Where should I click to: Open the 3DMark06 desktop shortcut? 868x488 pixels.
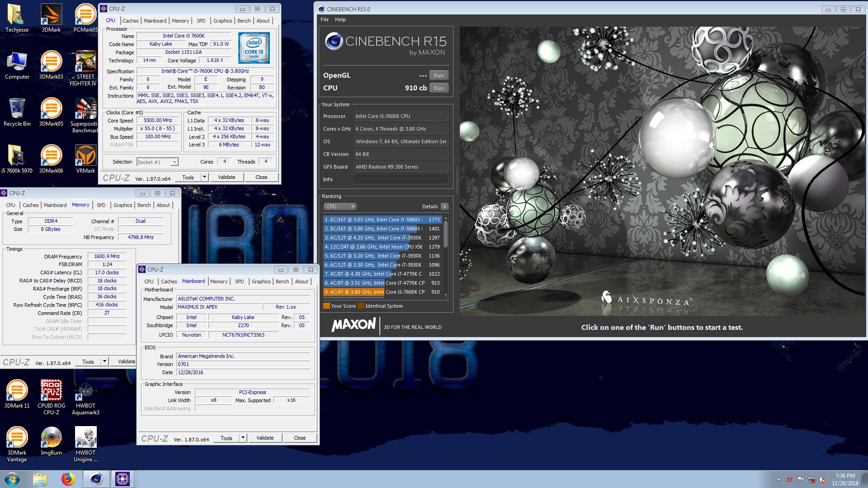(x=51, y=159)
